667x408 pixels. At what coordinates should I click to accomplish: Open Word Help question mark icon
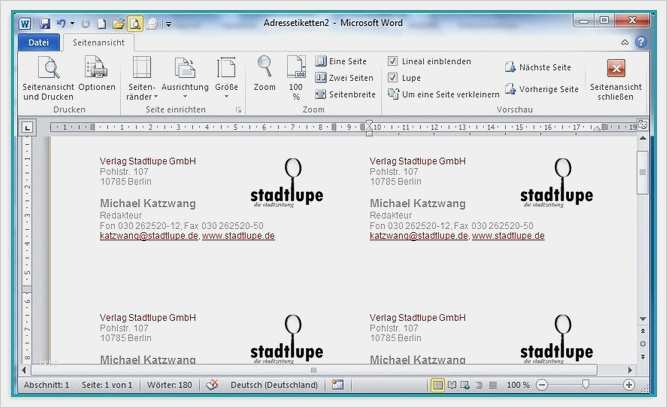[641, 42]
